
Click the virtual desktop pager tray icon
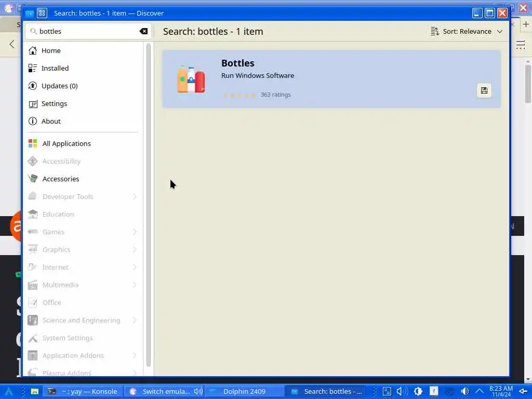pos(387,392)
